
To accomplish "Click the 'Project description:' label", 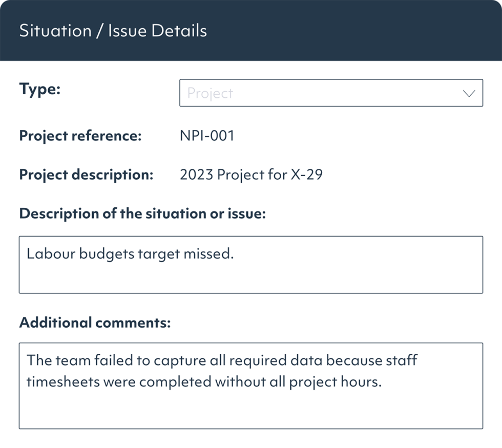I will tap(86, 175).
